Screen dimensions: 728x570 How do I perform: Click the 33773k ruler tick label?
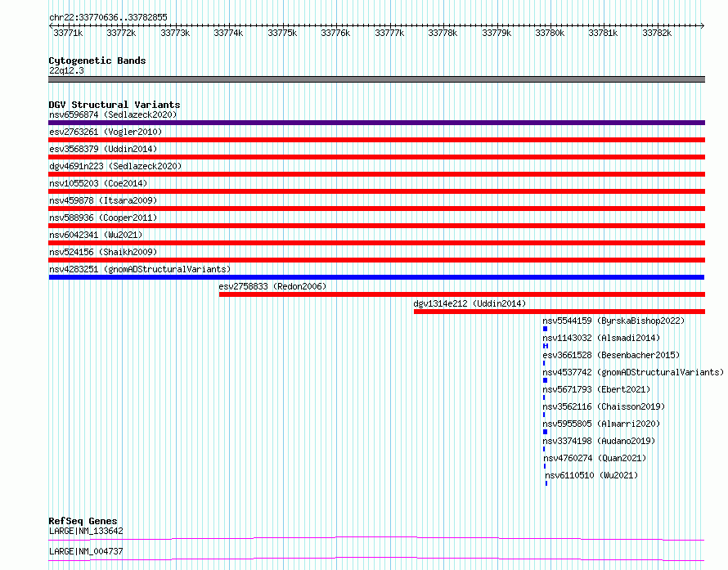click(175, 33)
